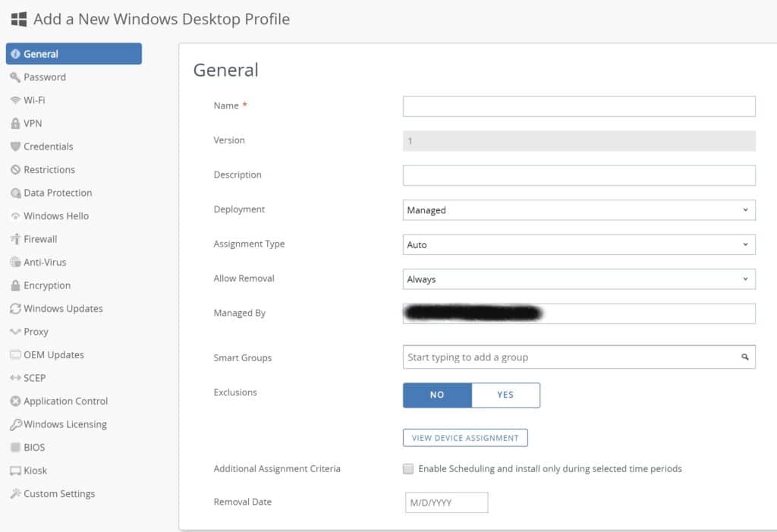Open the Deployment dropdown showing Managed
This screenshot has width=777, height=532.
[578, 210]
